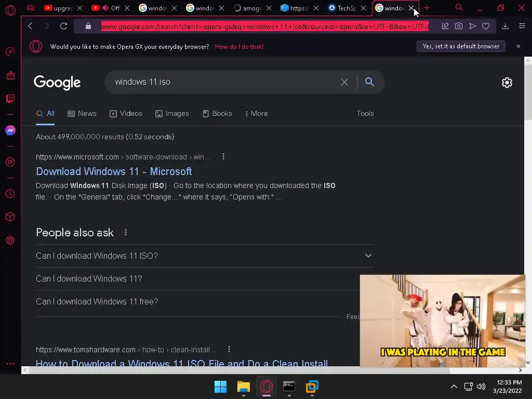Open Extensions cube icon in sidebar
Screen dimensions: 532x399
coord(10,217)
